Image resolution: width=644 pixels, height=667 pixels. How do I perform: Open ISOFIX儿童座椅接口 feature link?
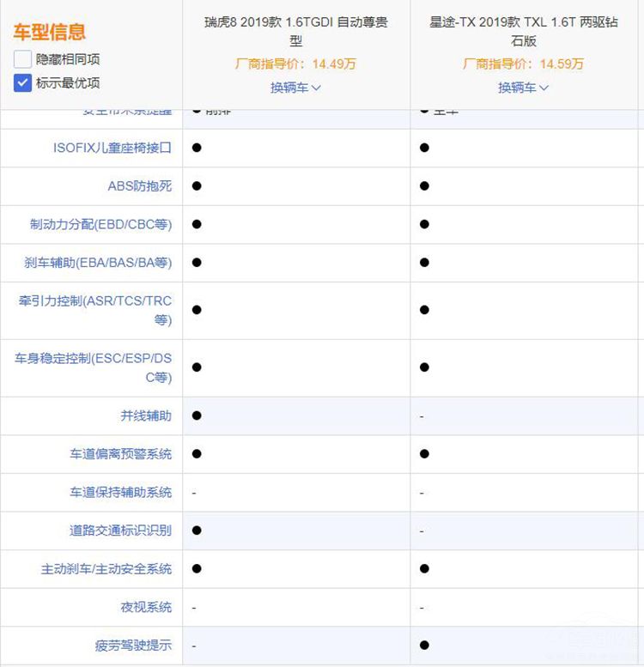112,148
